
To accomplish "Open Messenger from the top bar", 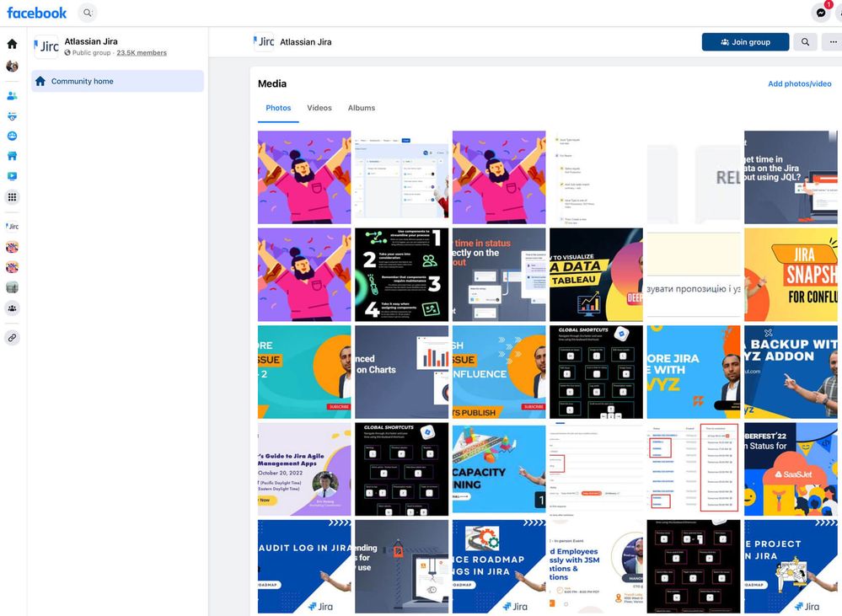I will tap(821, 13).
